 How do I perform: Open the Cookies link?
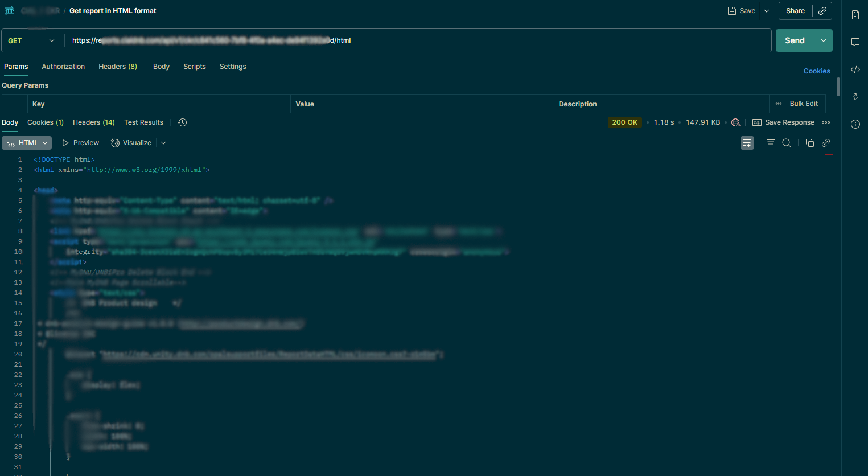pyautogui.click(x=817, y=71)
